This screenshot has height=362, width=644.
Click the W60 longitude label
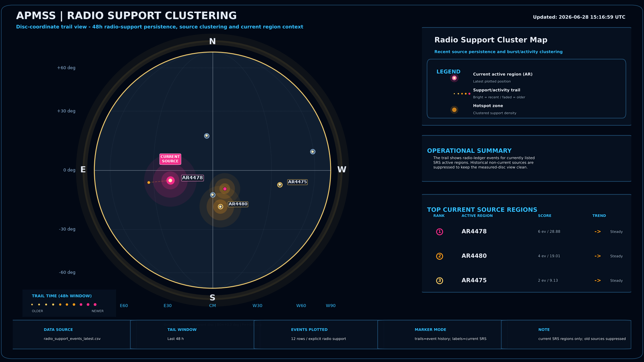pos(301,306)
